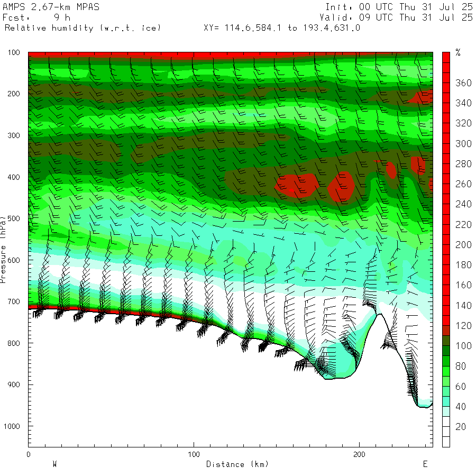476x476 pixels.
Task: Click the 1000 pressure axis label
Action: 12,426
